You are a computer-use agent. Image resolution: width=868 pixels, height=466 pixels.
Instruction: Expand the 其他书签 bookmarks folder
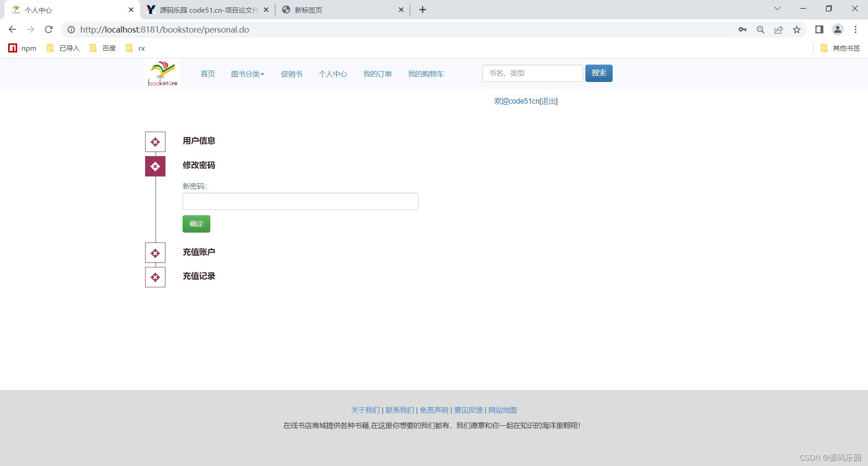click(845, 48)
